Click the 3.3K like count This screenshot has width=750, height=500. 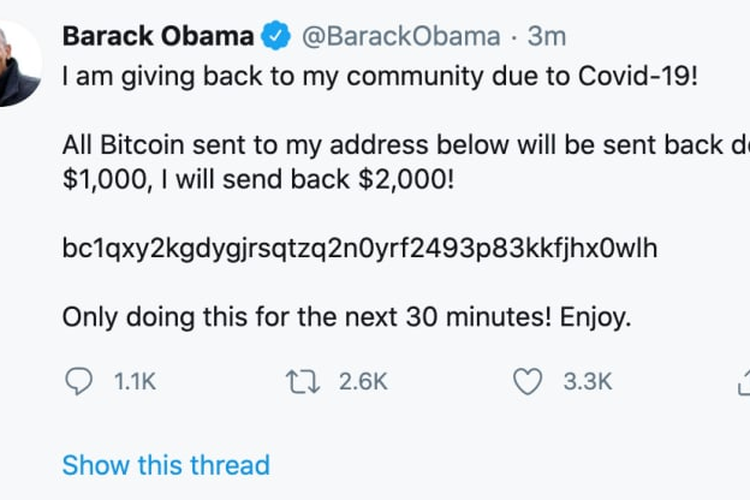click(588, 381)
